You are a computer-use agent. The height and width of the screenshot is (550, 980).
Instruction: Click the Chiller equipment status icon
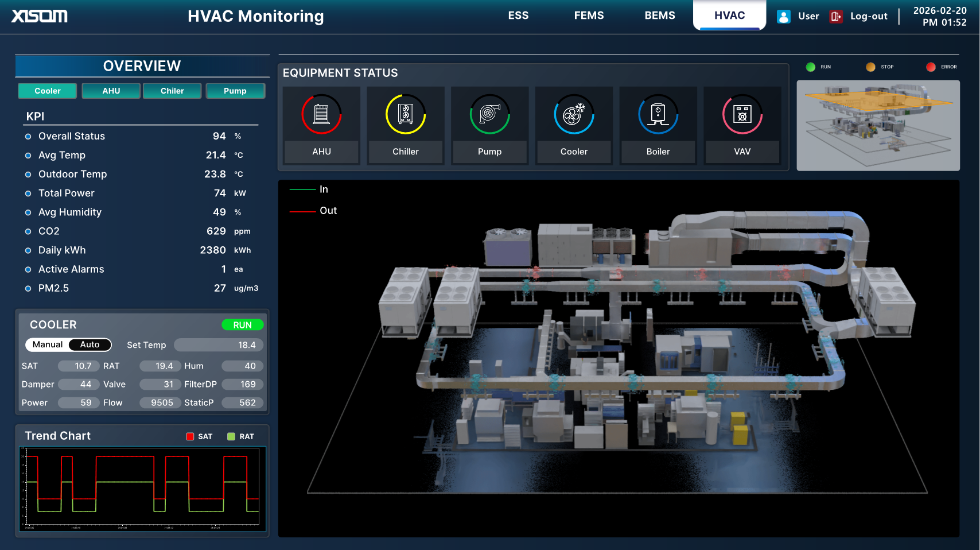coord(405,114)
